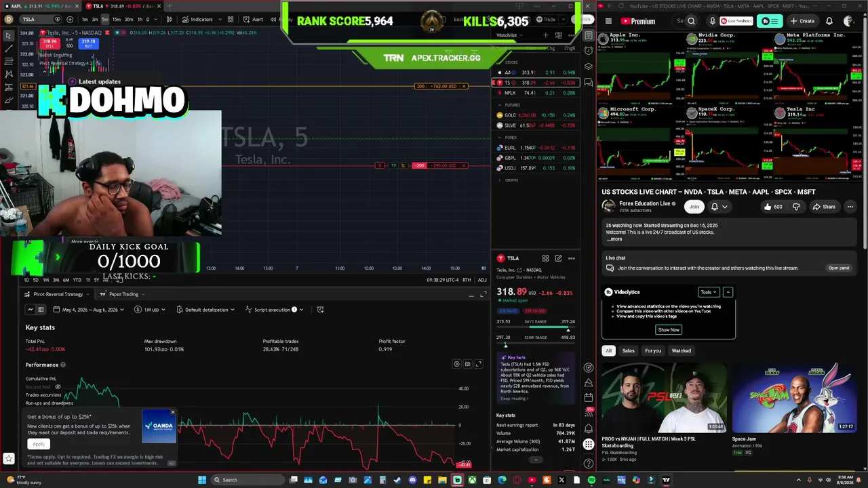The height and width of the screenshot is (488, 868).
Task: Open the TradingView notifications bell icon
Action: click(x=589, y=429)
